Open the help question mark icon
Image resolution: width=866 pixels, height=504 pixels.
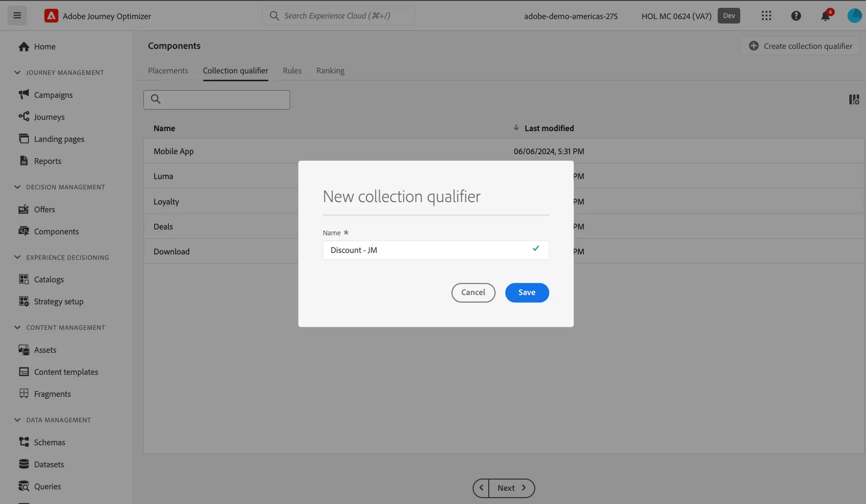pyautogui.click(x=796, y=16)
